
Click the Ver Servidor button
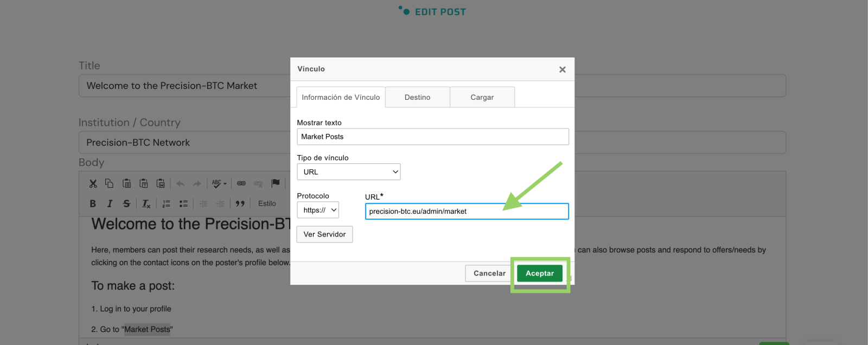(324, 234)
